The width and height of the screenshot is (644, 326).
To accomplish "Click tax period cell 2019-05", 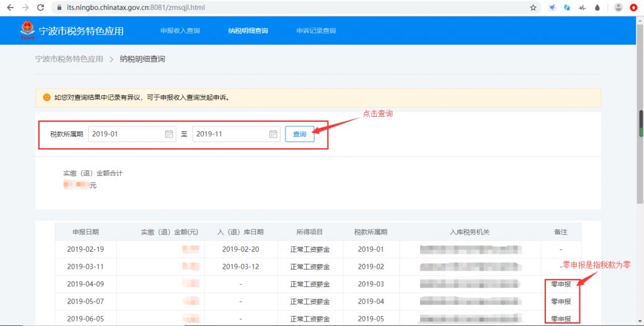I will point(371,318).
